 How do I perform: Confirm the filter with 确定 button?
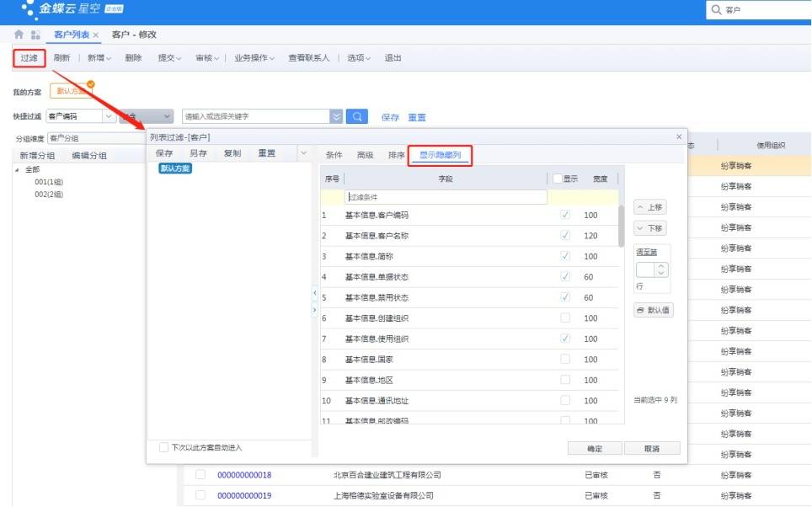tap(595, 449)
